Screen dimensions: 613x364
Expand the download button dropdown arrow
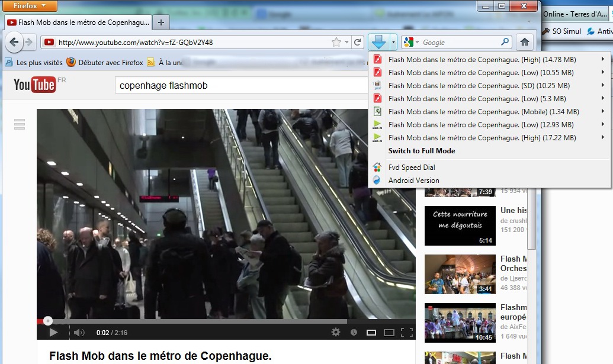point(393,42)
